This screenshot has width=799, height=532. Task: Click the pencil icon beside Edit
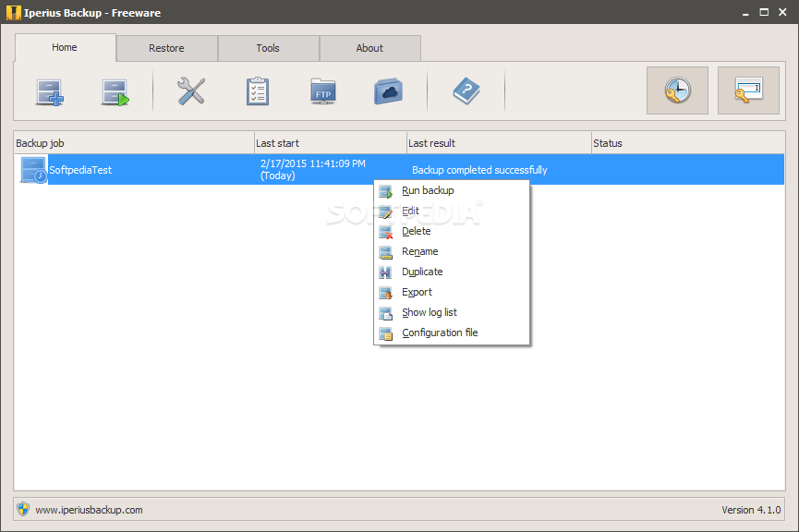(386, 212)
